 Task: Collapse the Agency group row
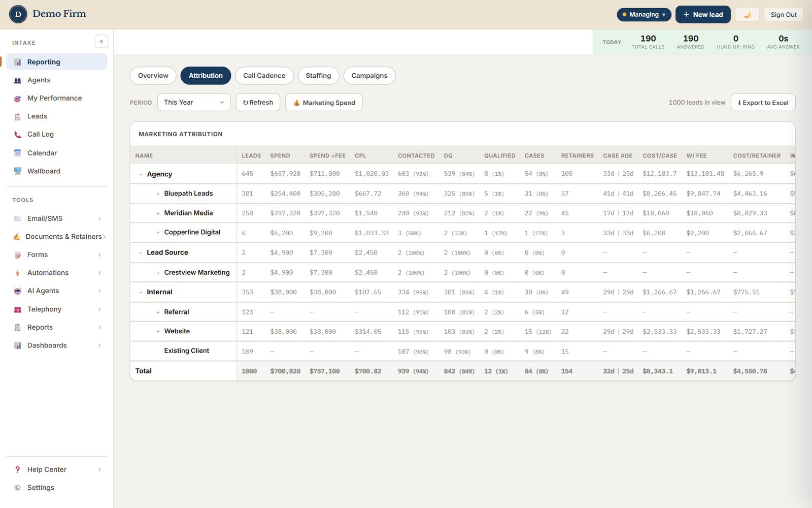pos(141,174)
